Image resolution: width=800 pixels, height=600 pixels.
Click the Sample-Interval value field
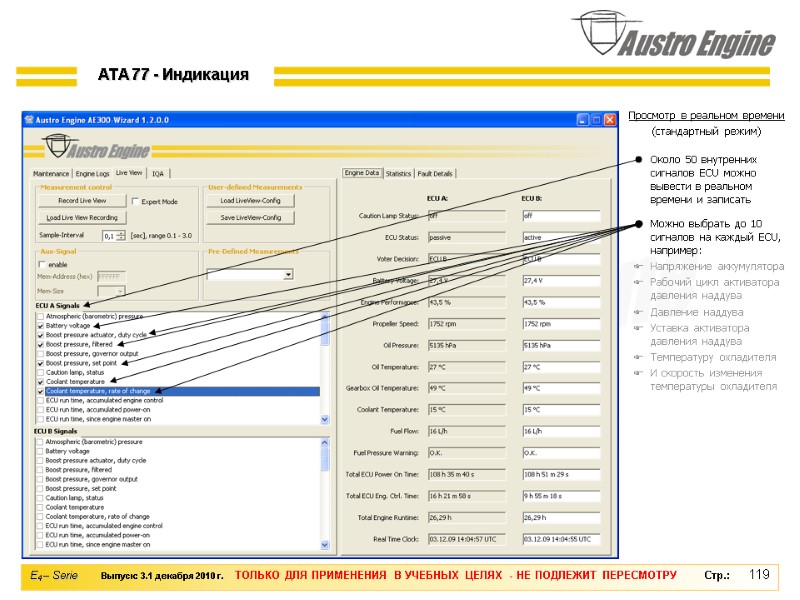point(109,236)
